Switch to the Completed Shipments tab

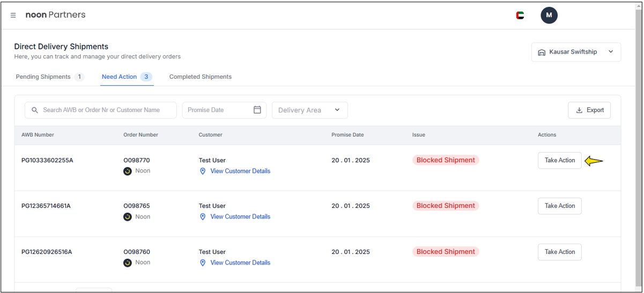(200, 77)
